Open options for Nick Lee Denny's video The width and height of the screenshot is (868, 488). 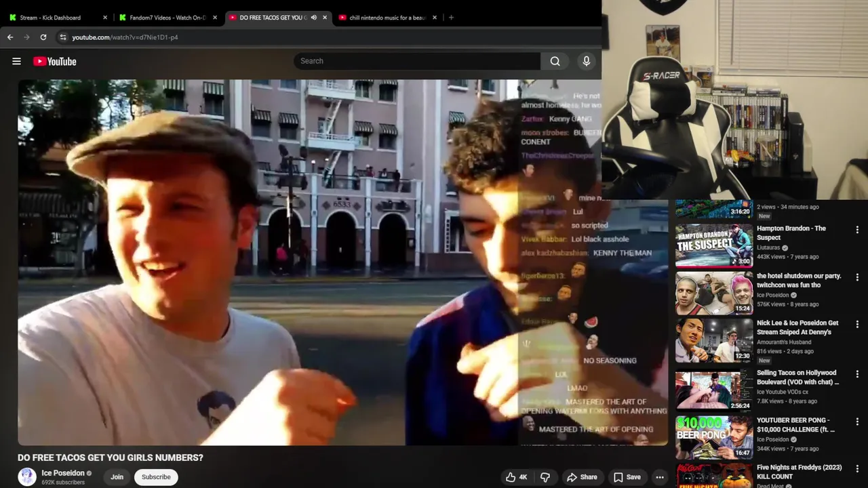(x=857, y=325)
